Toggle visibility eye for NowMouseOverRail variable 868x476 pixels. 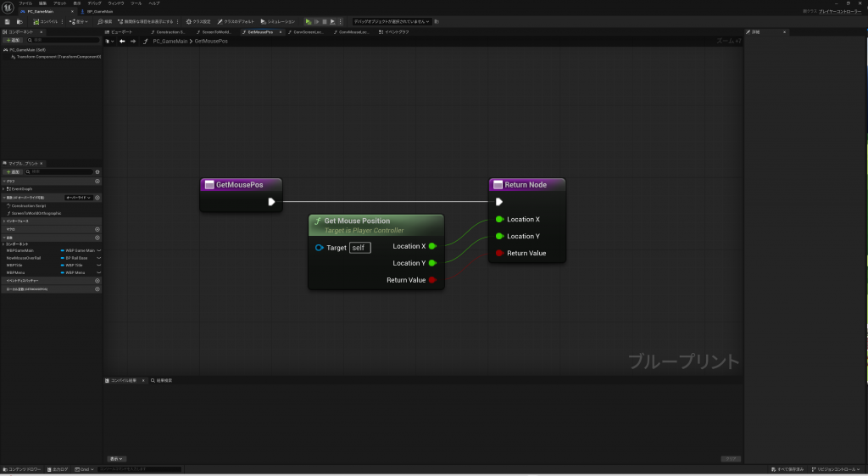[98, 258]
